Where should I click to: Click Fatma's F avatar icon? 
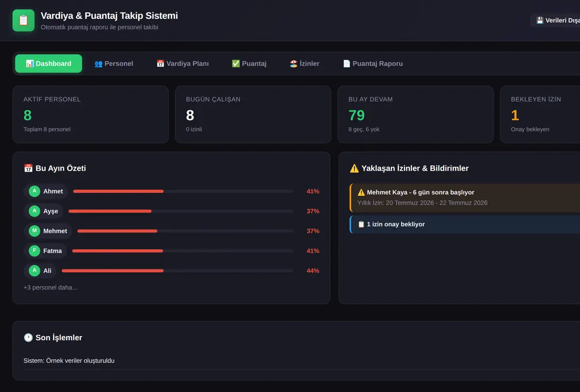tap(34, 251)
